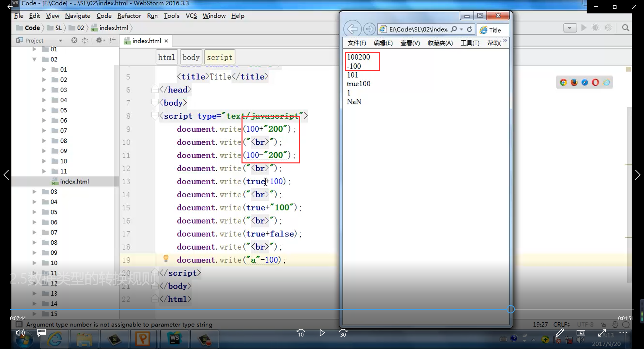Open the Navigate menu
Viewport: 644px width, 349px height.
tap(77, 16)
